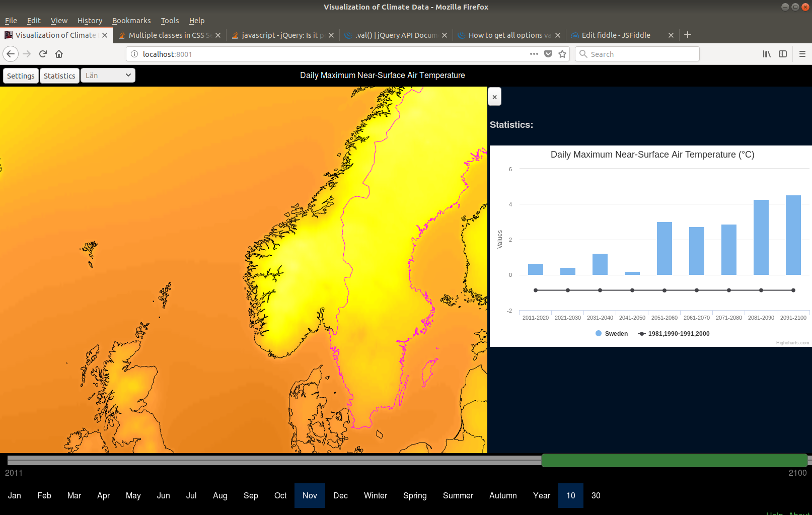The width and height of the screenshot is (812, 515).
Task: Open the History menu
Action: 90,21
